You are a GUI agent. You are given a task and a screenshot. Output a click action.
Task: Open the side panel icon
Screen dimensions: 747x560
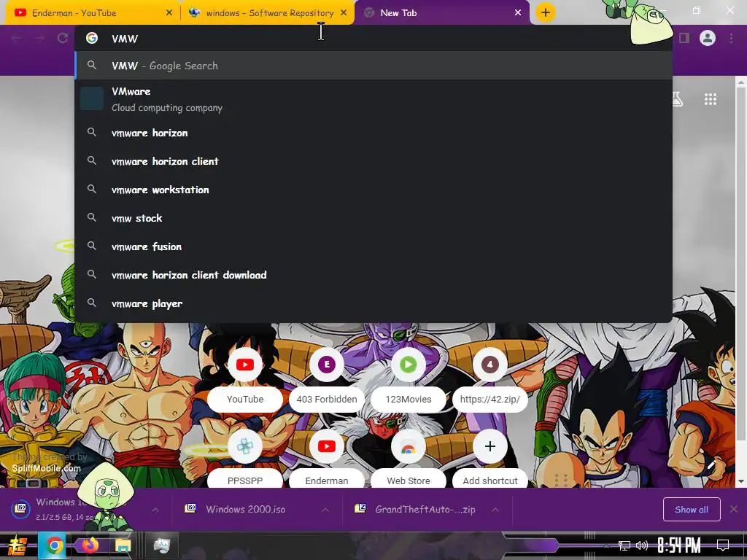click(684, 38)
